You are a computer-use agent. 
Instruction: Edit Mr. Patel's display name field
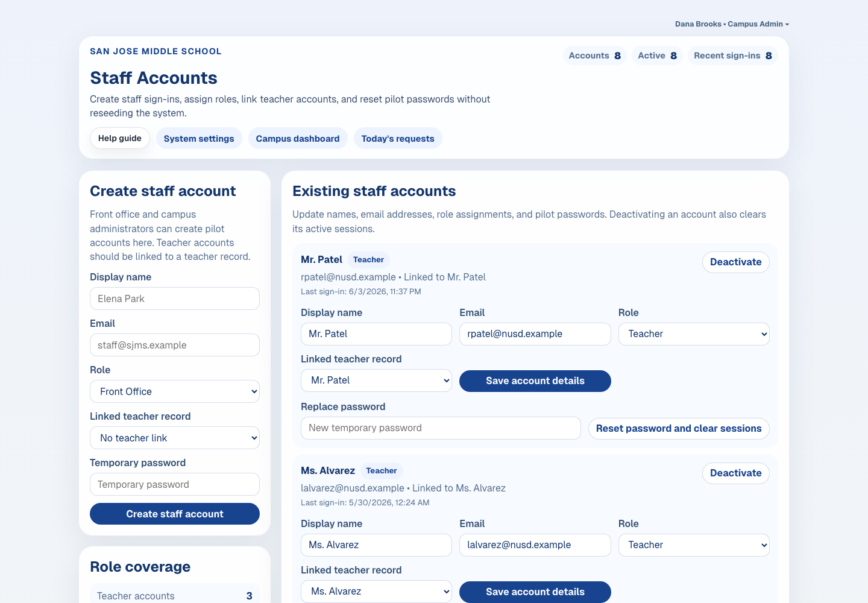coord(376,334)
